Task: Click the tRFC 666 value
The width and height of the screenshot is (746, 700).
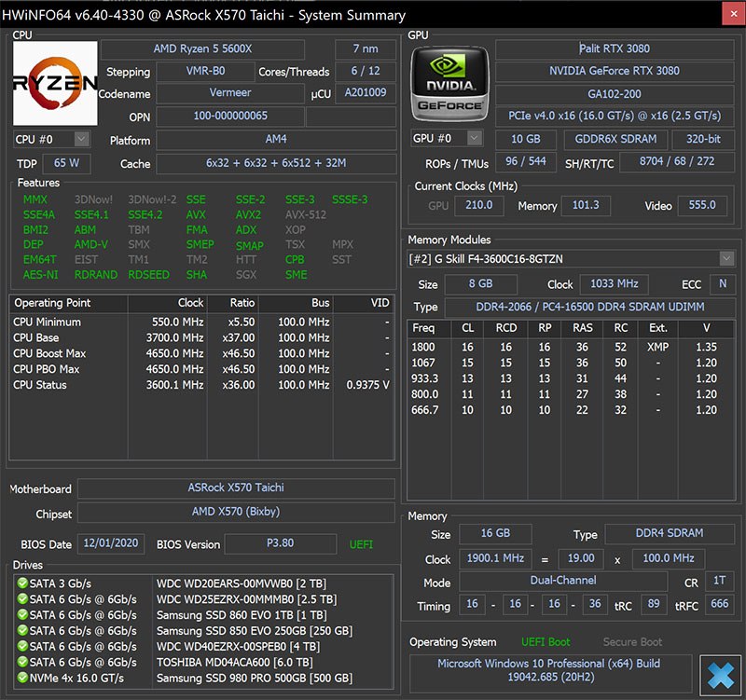Action: [x=719, y=604]
